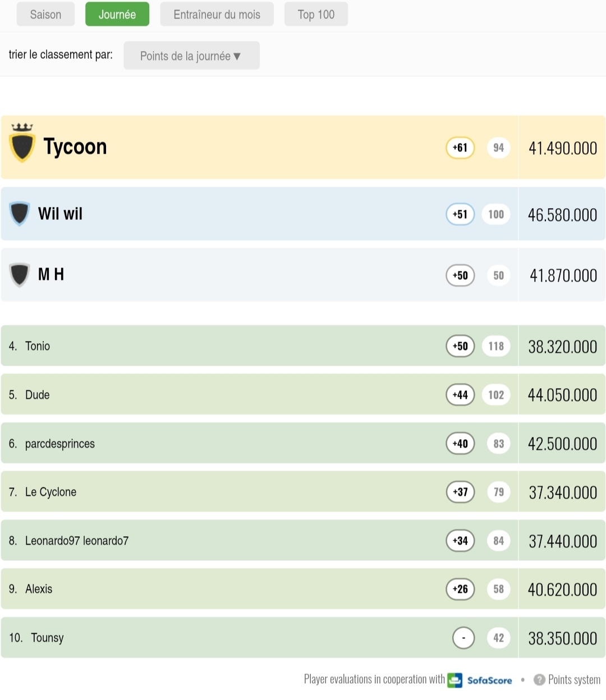Open the Entraîneur du mois tab
The width and height of the screenshot is (606, 700).
point(217,15)
